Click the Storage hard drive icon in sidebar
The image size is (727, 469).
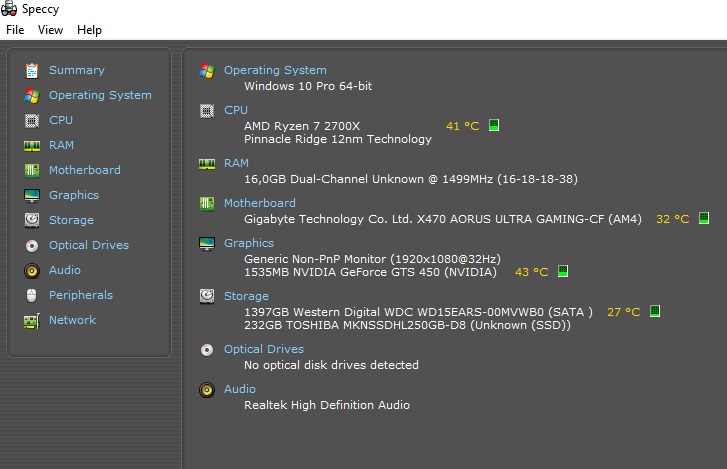click(x=32, y=220)
